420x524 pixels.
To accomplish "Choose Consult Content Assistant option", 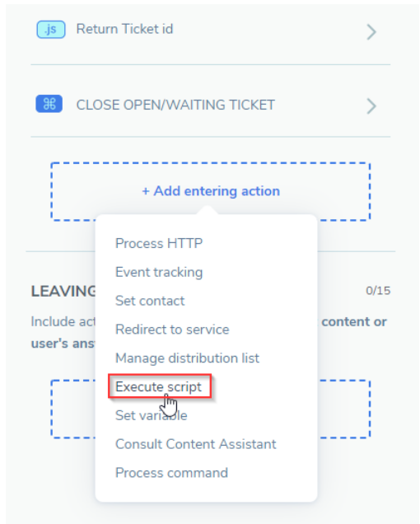I will [195, 444].
